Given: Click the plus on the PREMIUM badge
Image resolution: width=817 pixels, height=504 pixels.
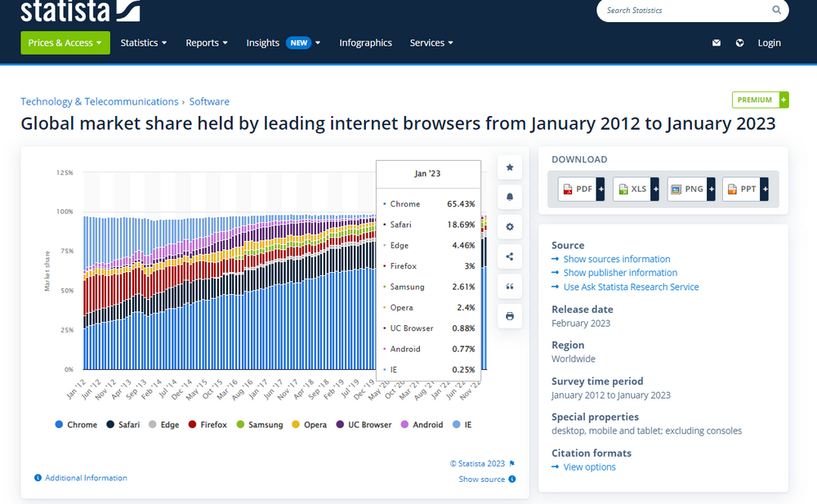Looking at the screenshot, I should coord(784,100).
